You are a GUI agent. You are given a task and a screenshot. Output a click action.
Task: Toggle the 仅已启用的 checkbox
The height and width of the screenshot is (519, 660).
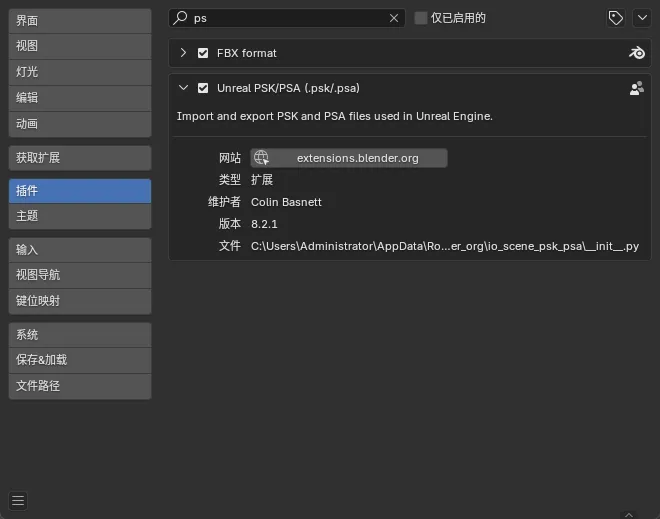click(x=421, y=18)
